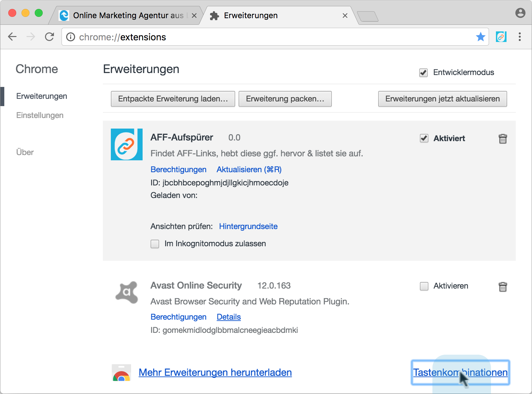Uncheck Aktiviert for AFF-Aufspürer
532x394 pixels.
pyautogui.click(x=424, y=138)
